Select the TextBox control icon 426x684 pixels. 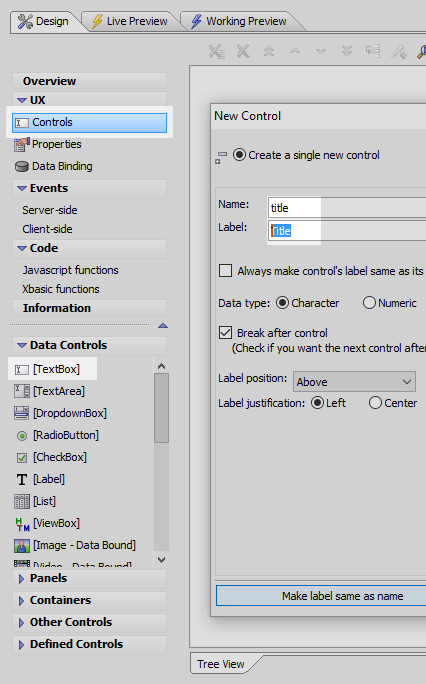coord(21,369)
